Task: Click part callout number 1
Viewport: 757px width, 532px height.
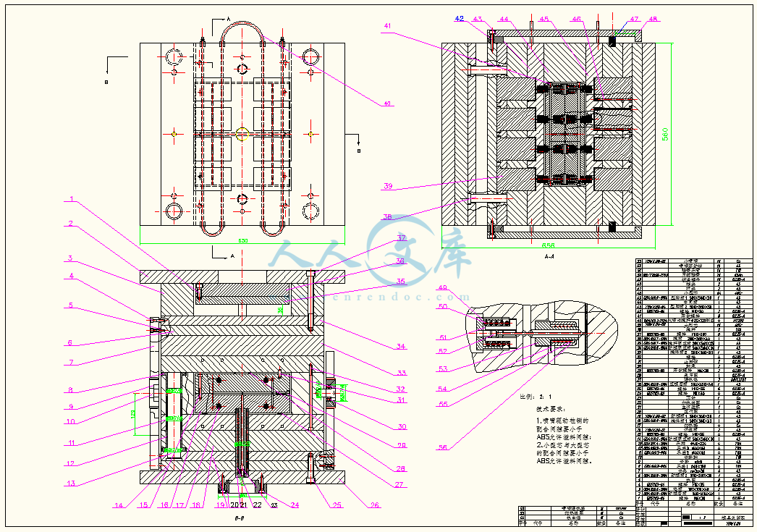Action: (x=72, y=199)
